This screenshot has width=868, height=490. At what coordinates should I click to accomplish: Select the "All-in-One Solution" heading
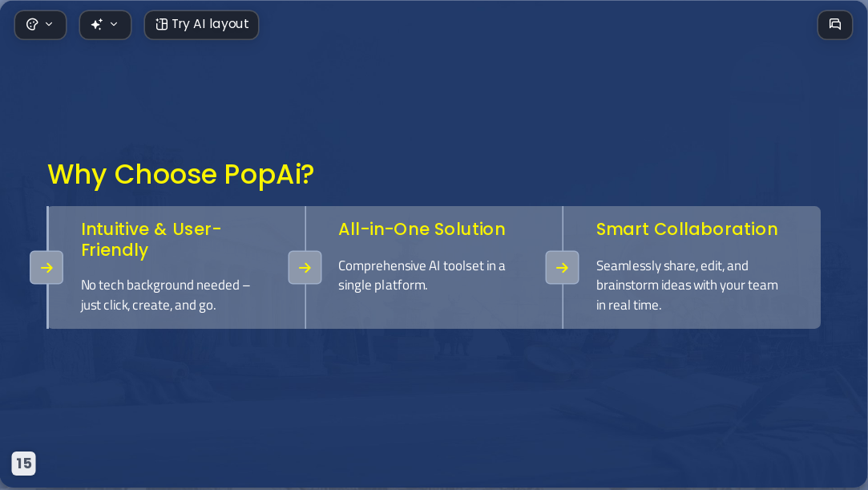[422, 229]
